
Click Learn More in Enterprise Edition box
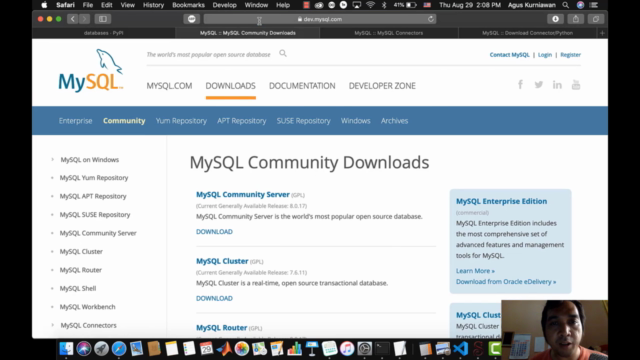[x=475, y=271]
